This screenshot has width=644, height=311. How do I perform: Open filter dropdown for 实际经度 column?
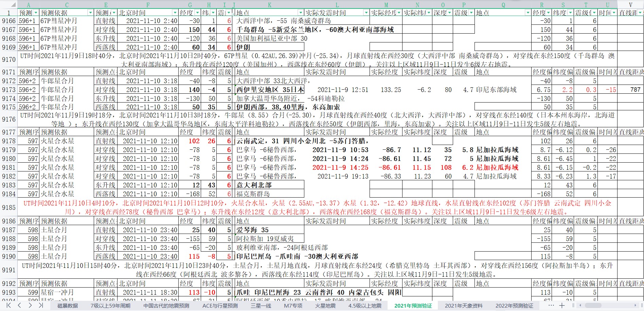399,13
